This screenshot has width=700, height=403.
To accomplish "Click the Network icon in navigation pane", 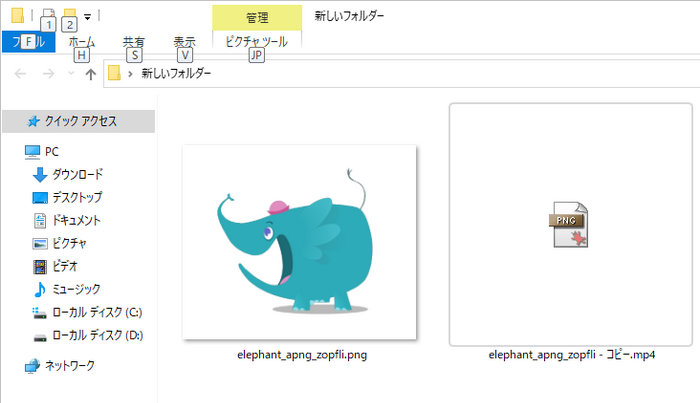I will pos(32,366).
